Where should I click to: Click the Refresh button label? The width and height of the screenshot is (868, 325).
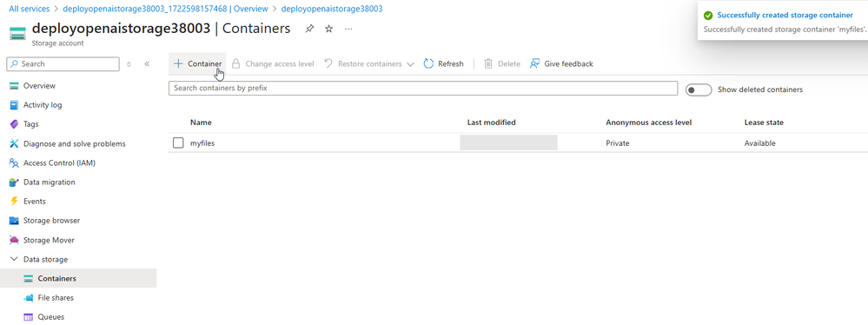(x=451, y=63)
